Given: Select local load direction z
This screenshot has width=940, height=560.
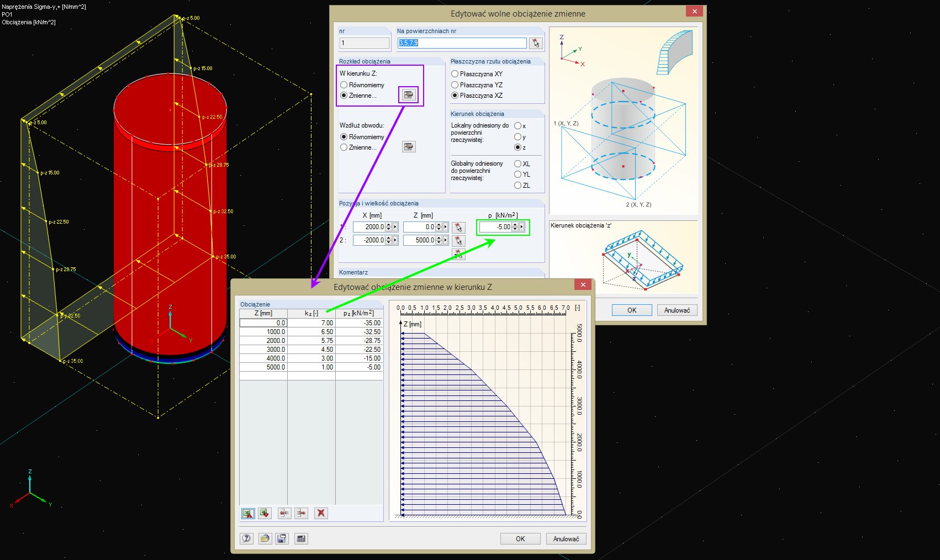Looking at the screenshot, I should [x=518, y=147].
